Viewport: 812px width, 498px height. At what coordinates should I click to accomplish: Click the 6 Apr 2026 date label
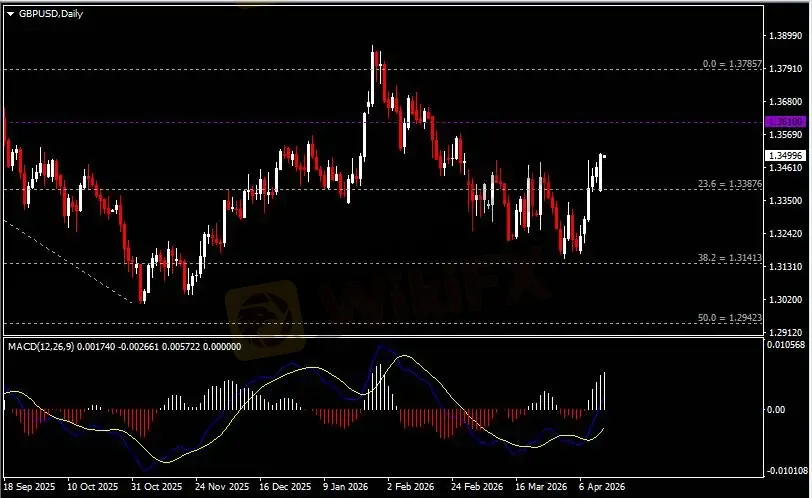tap(602, 487)
